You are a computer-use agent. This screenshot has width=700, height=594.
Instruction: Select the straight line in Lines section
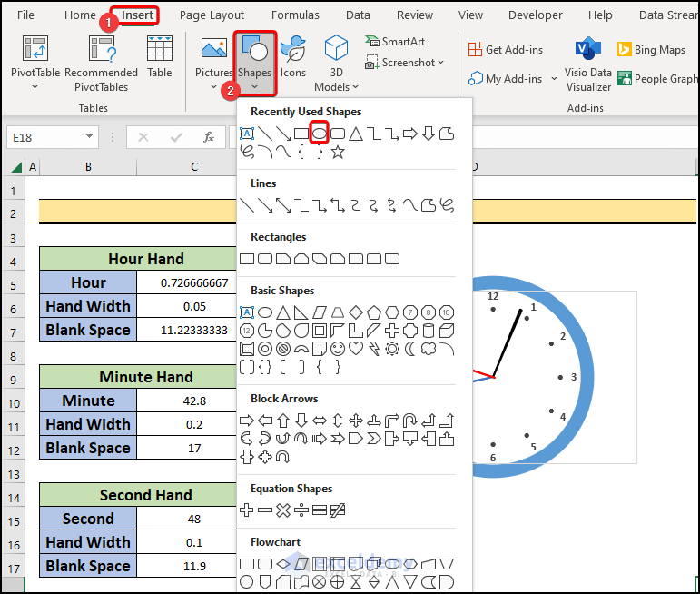click(246, 205)
